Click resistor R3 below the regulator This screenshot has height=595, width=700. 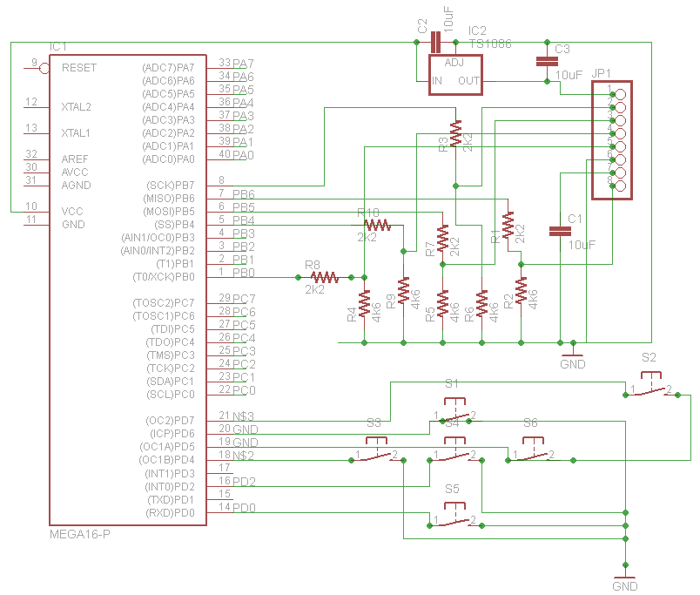tap(455, 134)
